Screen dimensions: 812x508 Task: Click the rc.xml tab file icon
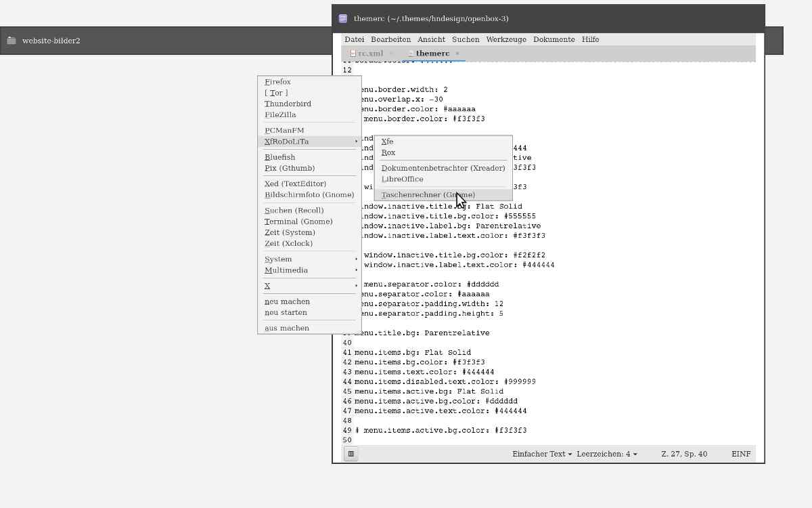[x=353, y=54]
